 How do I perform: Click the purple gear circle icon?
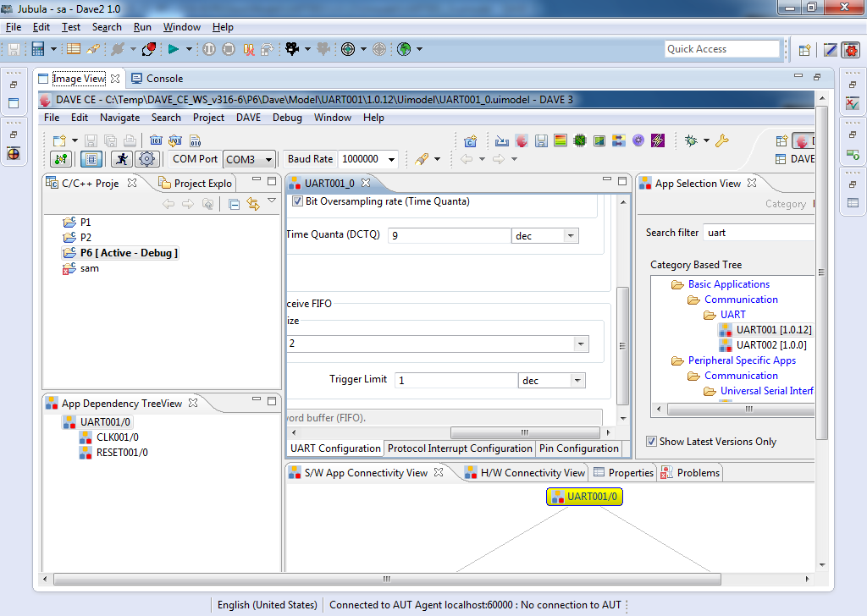[x=638, y=140]
